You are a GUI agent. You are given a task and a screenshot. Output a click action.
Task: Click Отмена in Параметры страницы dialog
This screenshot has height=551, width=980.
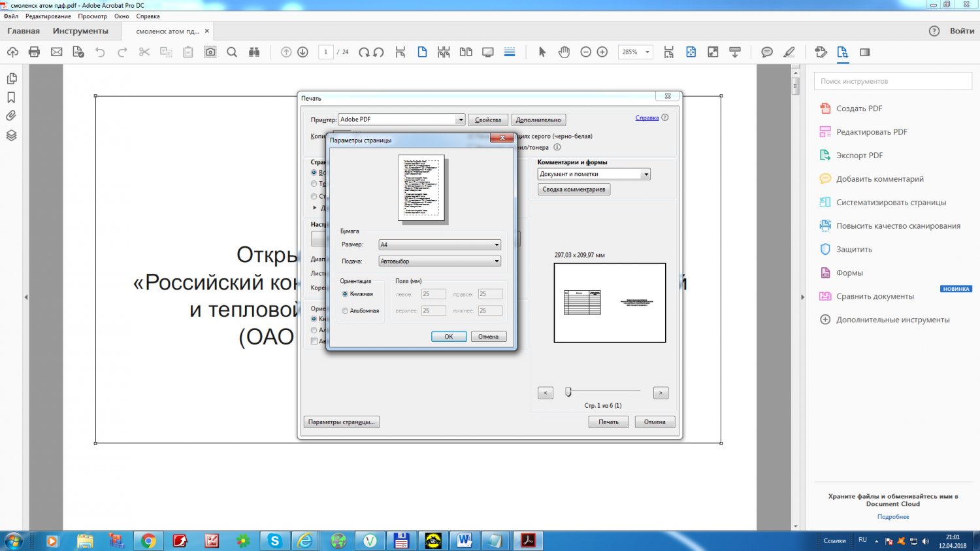[488, 337]
